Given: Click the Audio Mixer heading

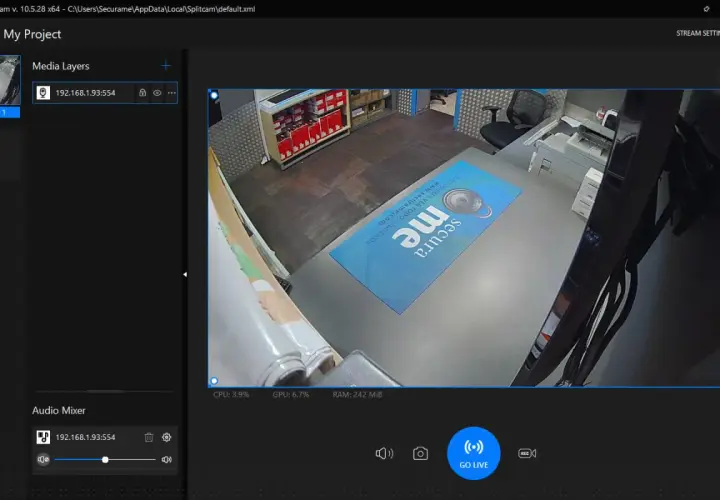Looking at the screenshot, I should point(59,410).
